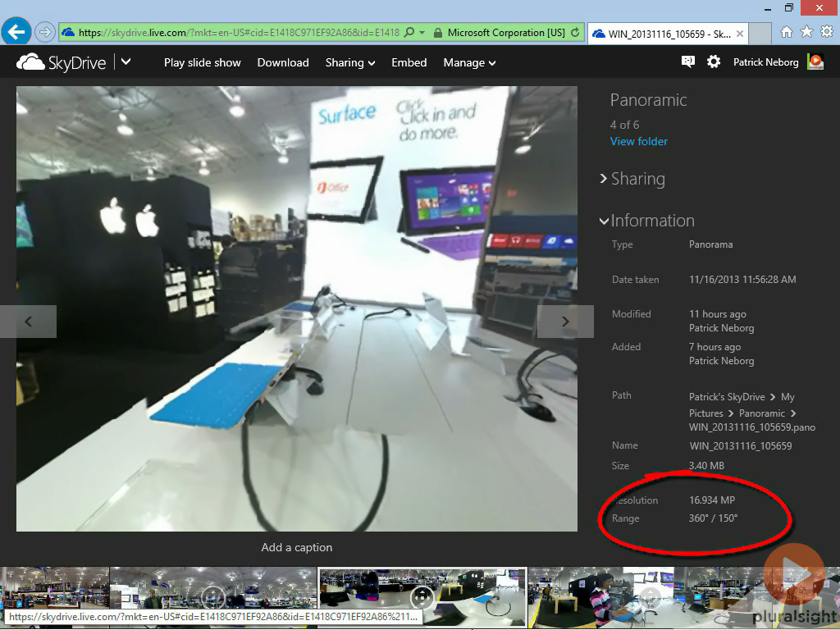Click the security lock icon
Viewport: 840px width, 630px height.
click(x=438, y=33)
